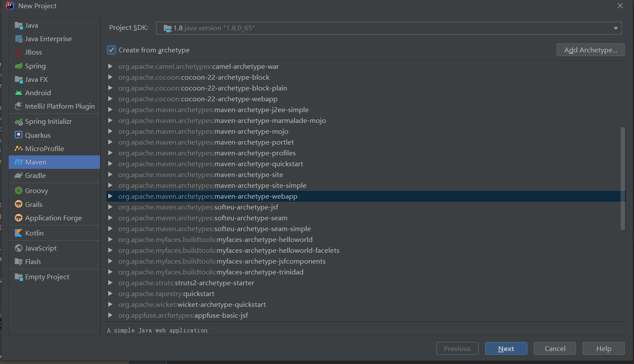Select cocoon-22-archetype-webapp archetype
The image size is (634, 364).
pyautogui.click(x=366, y=99)
